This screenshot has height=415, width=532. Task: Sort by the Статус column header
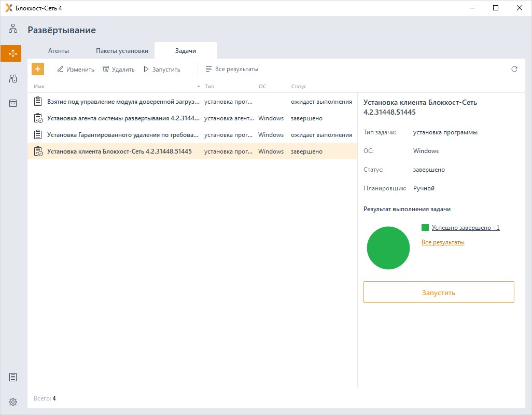point(299,87)
